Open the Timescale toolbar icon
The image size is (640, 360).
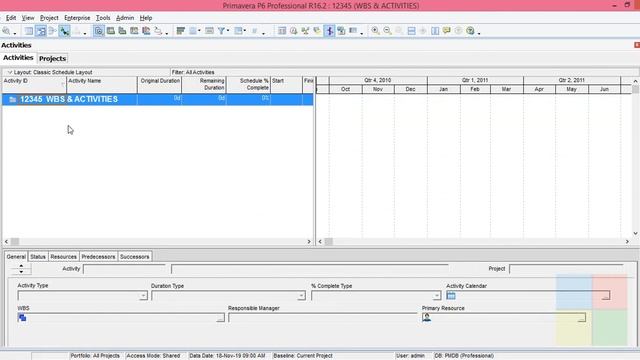[209, 31]
